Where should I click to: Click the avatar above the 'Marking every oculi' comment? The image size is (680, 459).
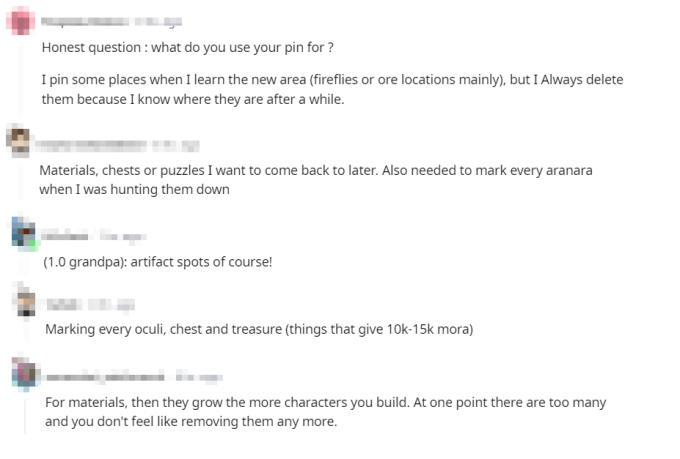(26, 300)
